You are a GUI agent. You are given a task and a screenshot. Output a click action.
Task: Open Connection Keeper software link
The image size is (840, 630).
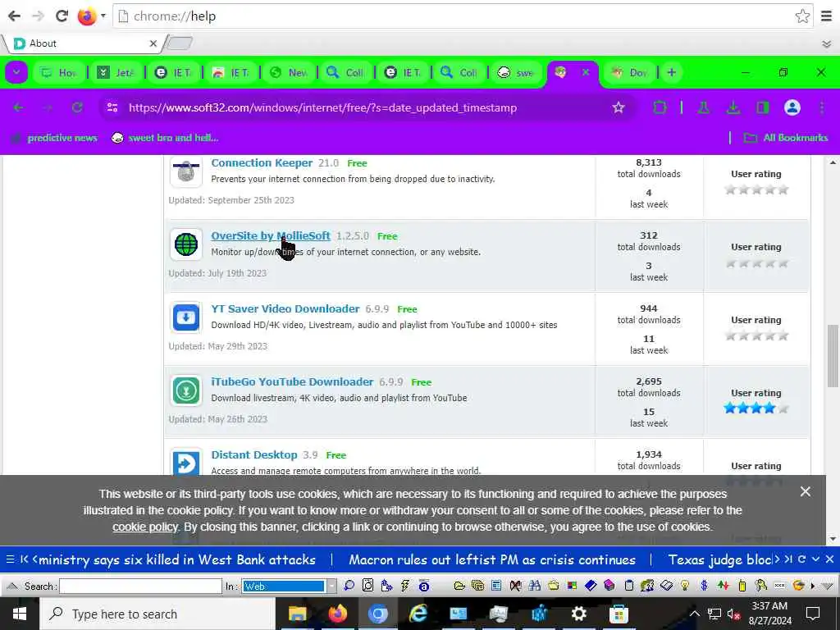pyautogui.click(x=262, y=163)
